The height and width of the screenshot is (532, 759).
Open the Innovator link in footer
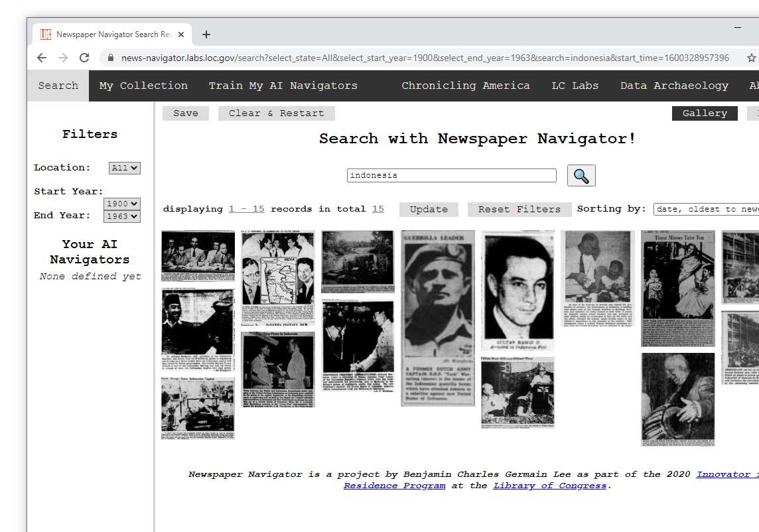click(x=727, y=474)
